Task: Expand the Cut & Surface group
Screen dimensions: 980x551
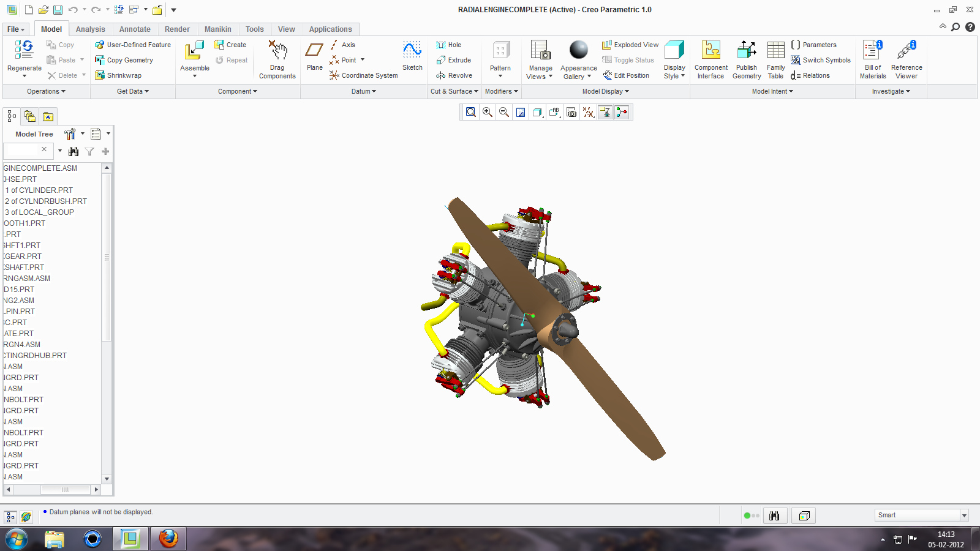Action: click(454, 91)
